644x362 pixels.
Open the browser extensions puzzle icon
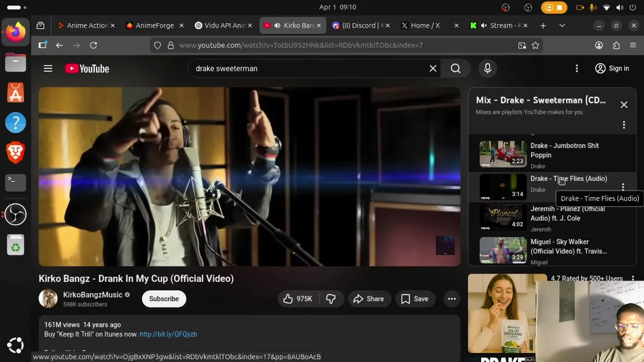(x=616, y=45)
